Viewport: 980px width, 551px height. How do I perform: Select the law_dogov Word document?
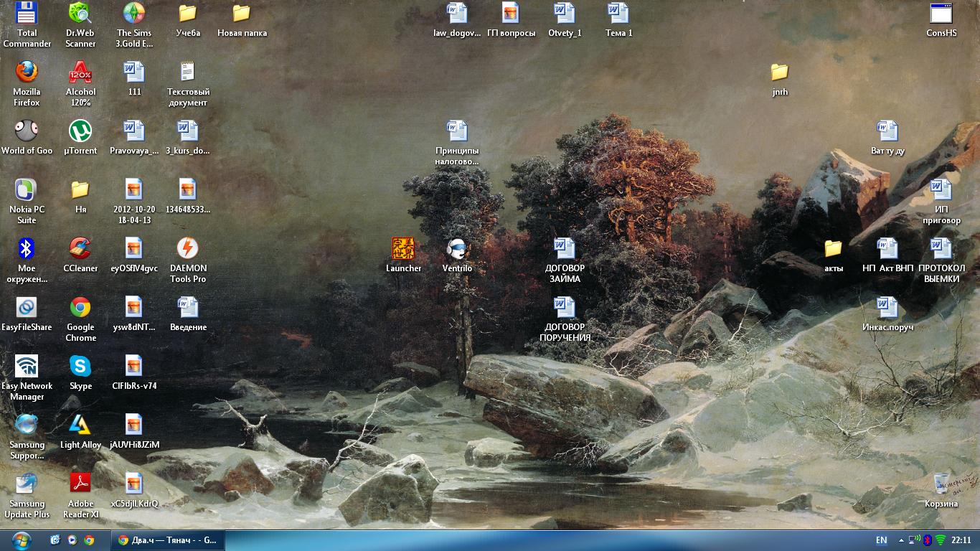click(457, 19)
